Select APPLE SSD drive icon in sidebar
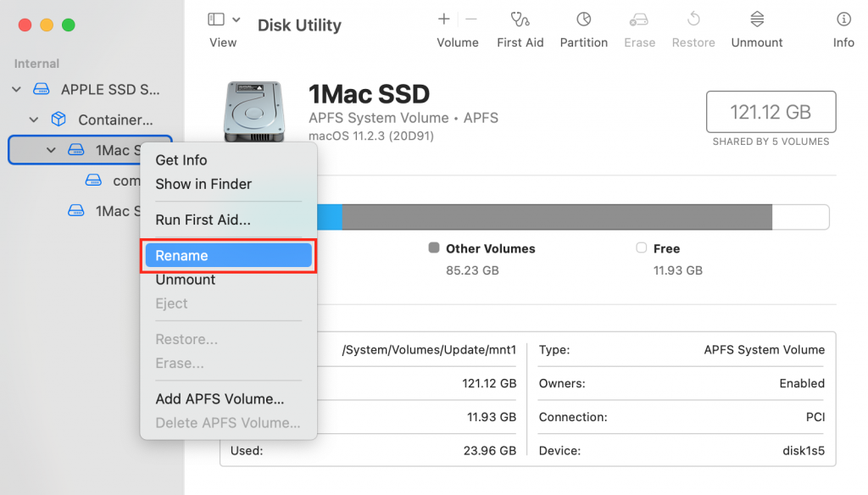Image resolution: width=868 pixels, height=495 pixels. pyautogui.click(x=42, y=89)
